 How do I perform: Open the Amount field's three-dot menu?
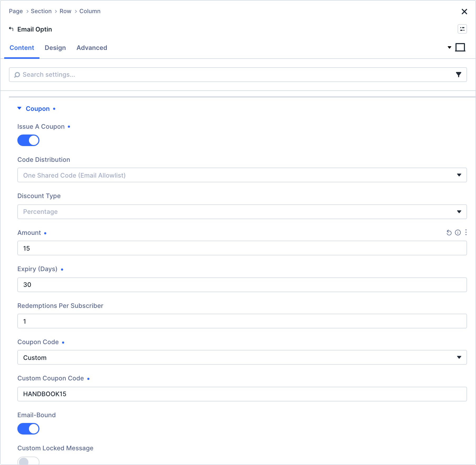point(466,232)
